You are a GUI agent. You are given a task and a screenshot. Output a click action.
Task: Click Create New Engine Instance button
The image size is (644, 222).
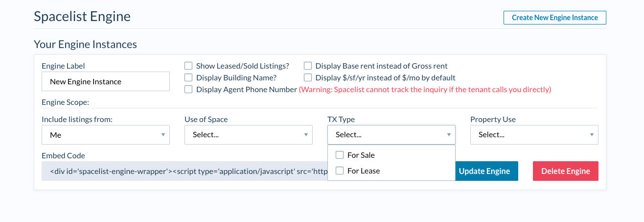click(x=554, y=18)
